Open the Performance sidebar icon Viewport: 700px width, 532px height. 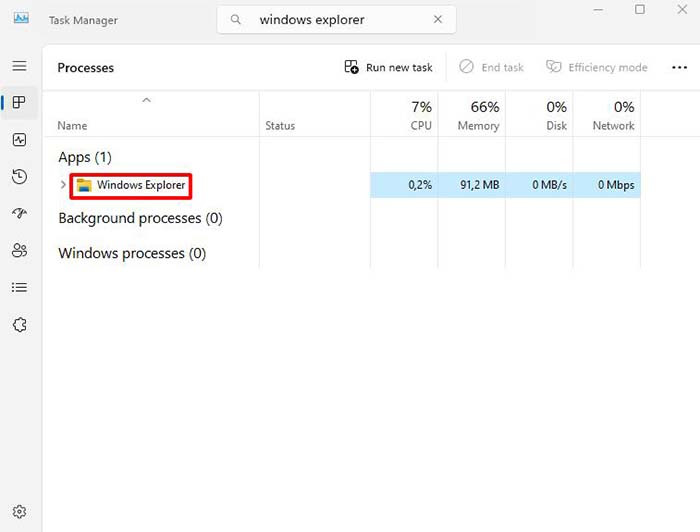coord(19,140)
